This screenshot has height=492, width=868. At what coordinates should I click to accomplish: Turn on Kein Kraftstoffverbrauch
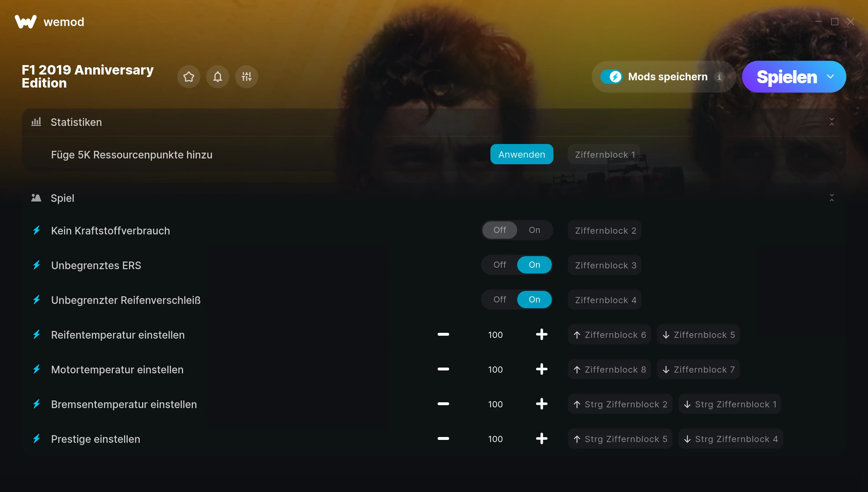click(534, 230)
